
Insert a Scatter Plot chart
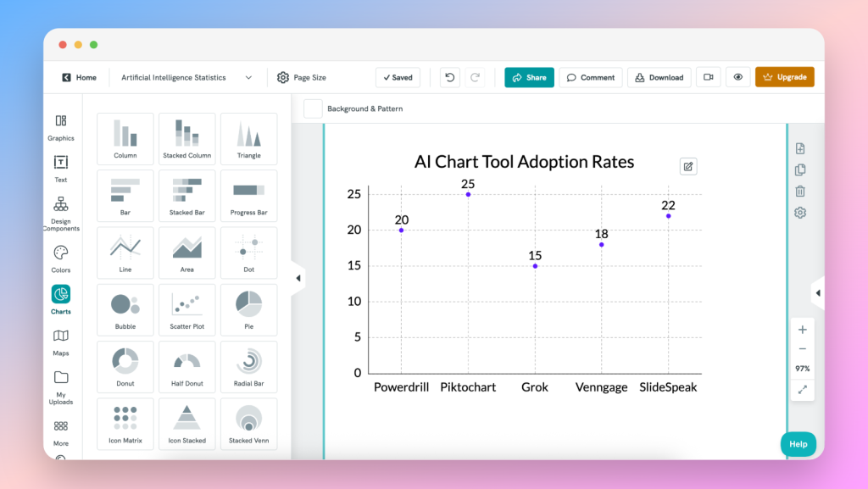tap(187, 310)
